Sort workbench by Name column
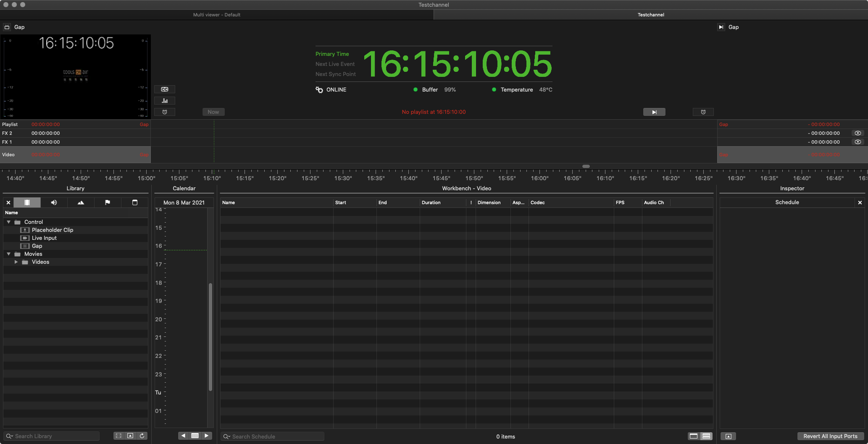The width and height of the screenshot is (868, 444). point(277,202)
